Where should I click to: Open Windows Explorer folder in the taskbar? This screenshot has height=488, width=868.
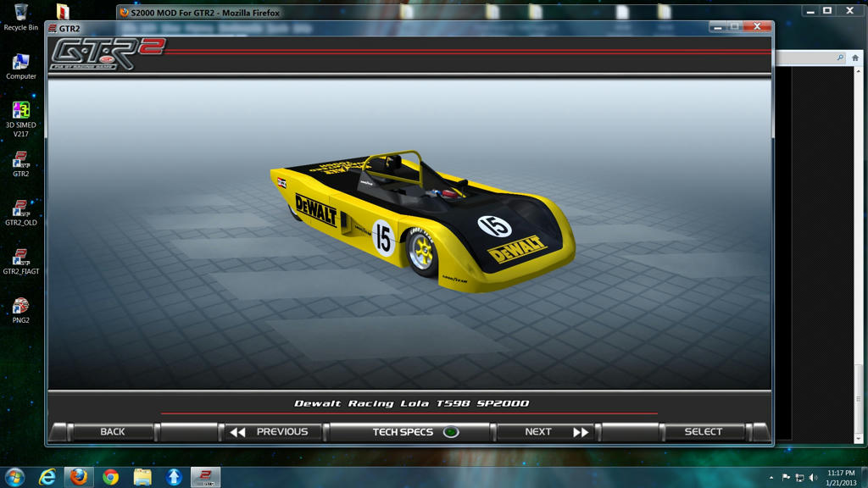coord(142,477)
